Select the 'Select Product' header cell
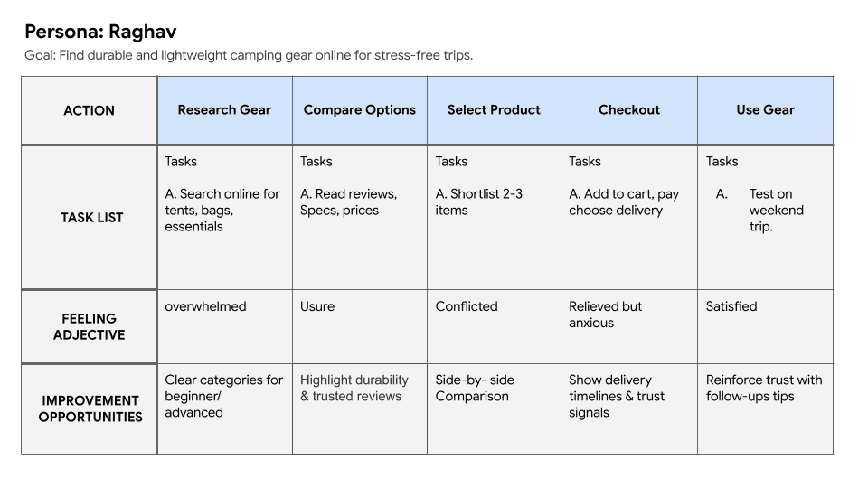The image size is (868, 488). tap(494, 110)
